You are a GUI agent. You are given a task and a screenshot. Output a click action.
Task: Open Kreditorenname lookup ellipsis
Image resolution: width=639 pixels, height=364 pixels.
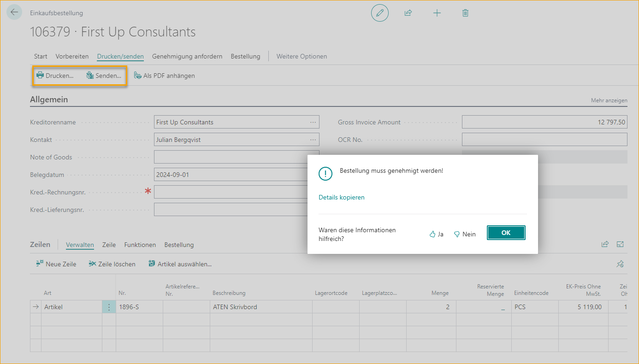pos(313,122)
